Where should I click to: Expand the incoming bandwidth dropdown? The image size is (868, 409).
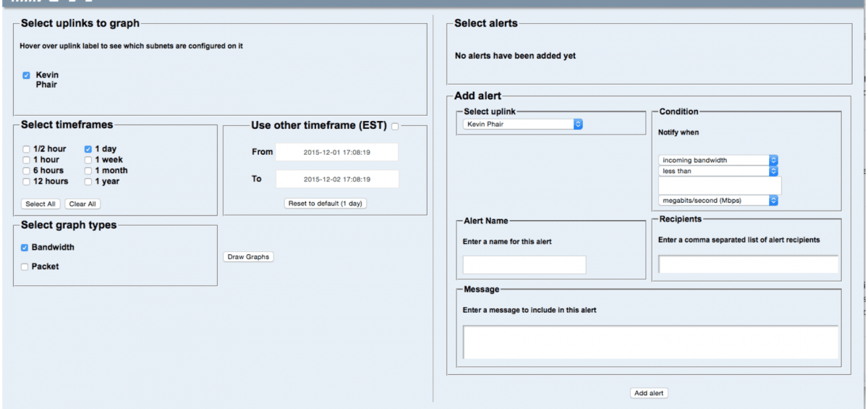718,160
